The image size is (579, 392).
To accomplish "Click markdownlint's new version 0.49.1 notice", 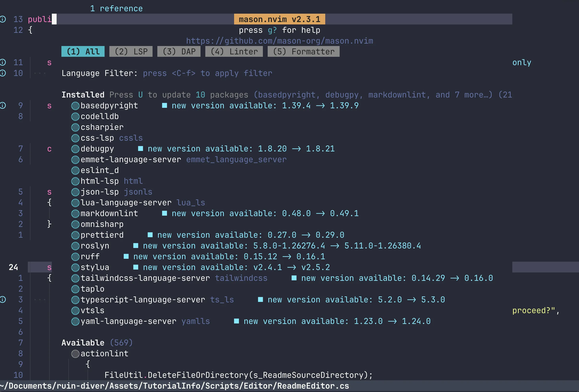I will point(260,213).
